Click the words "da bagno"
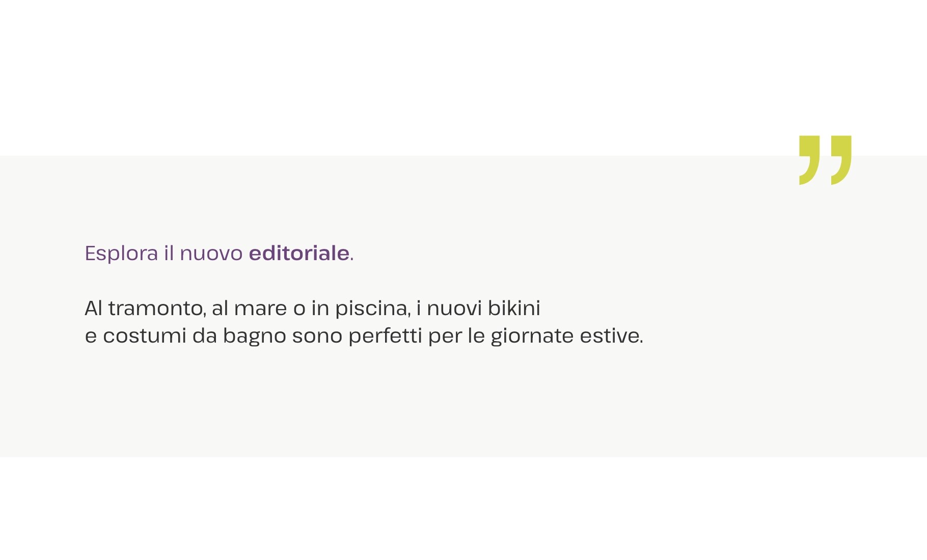 pos(239,336)
